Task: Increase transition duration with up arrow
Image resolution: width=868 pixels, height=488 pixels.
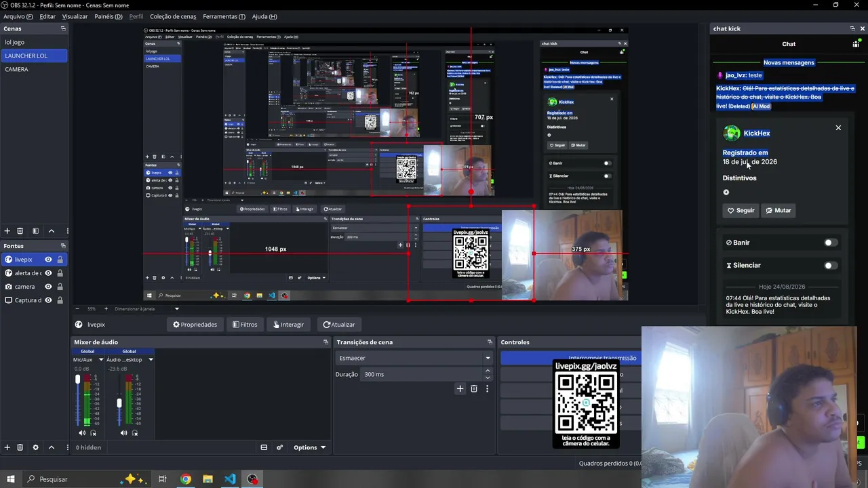Action: click(x=488, y=371)
